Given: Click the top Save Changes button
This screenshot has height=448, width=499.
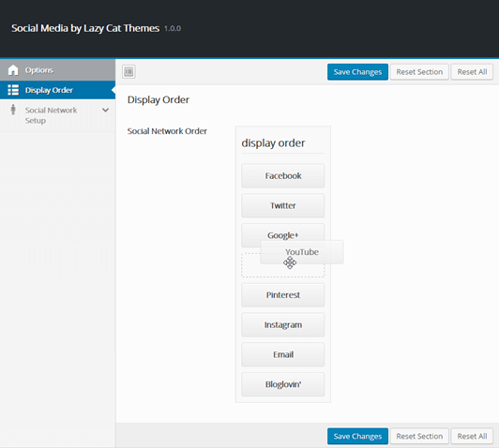Looking at the screenshot, I should click(357, 72).
